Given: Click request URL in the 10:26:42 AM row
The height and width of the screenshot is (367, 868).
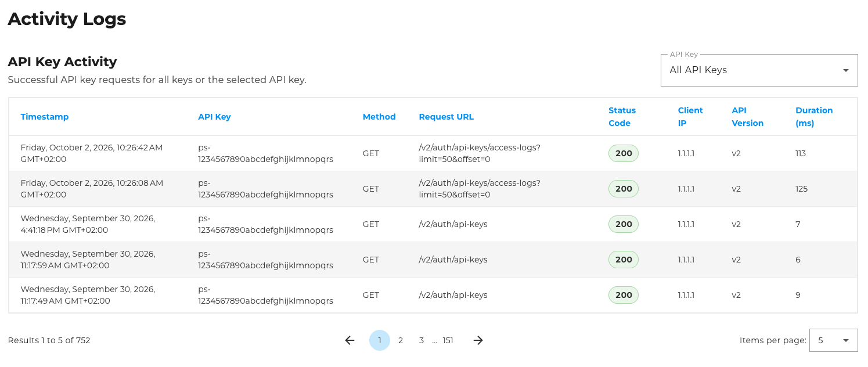Looking at the screenshot, I should [480, 153].
